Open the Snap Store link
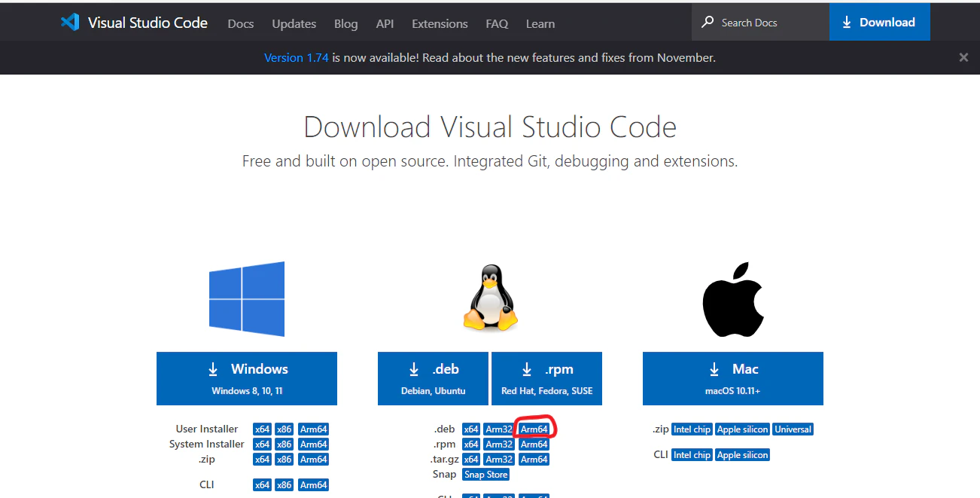Viewport: 980px width, 498px height. click(x=486, y=475)
